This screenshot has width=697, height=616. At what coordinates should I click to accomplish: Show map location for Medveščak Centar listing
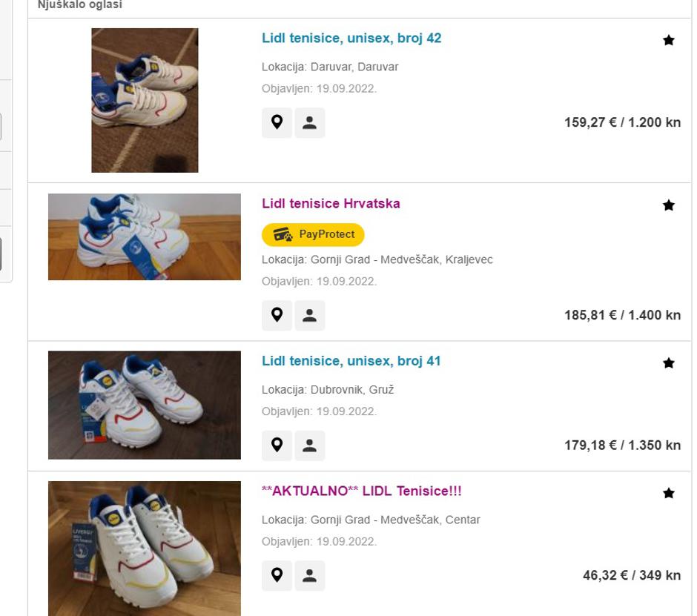coord(277,575)
